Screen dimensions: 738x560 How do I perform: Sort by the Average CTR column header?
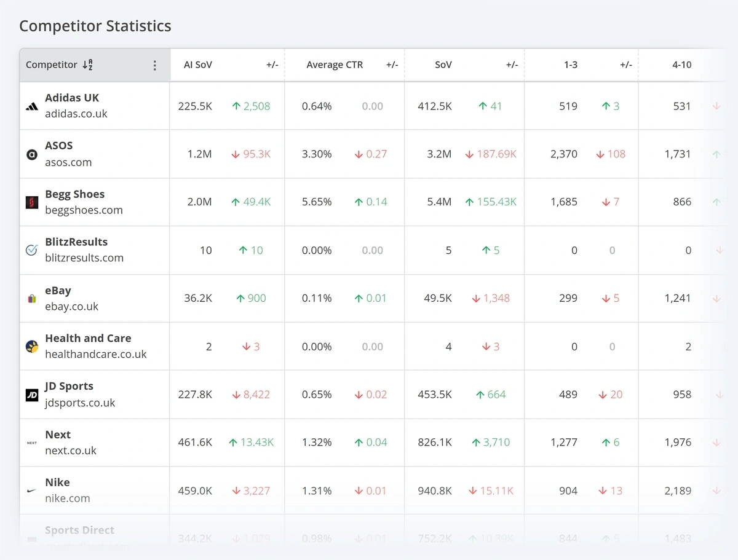pos(335,65)
